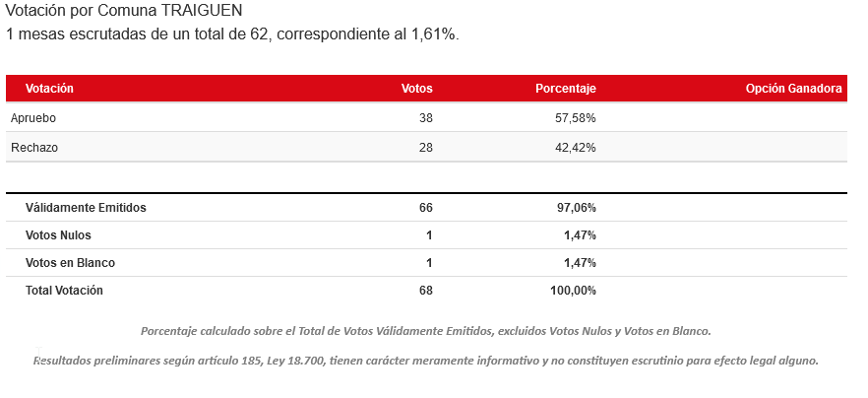Image resolution: width=868 pixels, height=398 pixels.
Task: Click the Votación por Comuna TRAIGUEN heading
Action: [124, 12]
